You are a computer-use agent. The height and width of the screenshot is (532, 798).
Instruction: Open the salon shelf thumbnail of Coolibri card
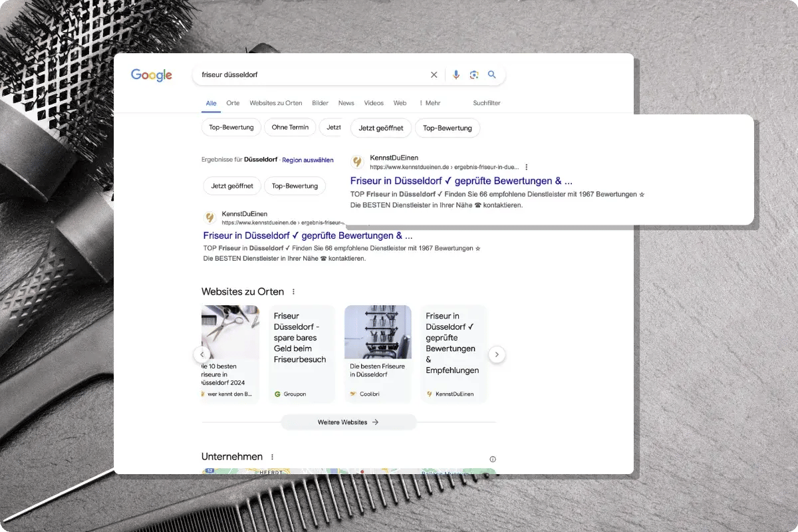378,332
